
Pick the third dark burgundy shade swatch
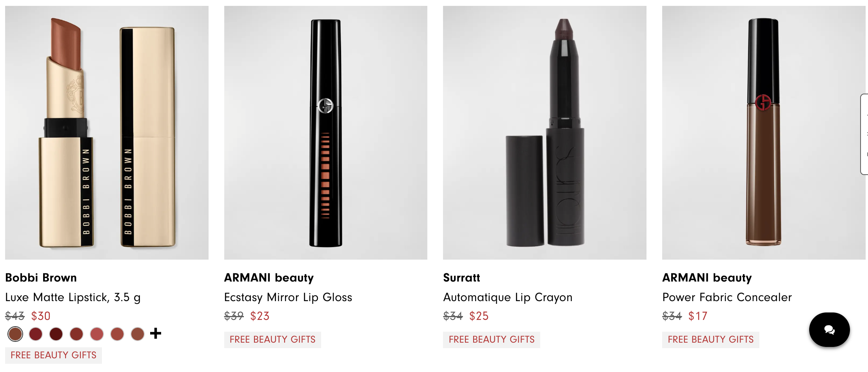[56, 334]
